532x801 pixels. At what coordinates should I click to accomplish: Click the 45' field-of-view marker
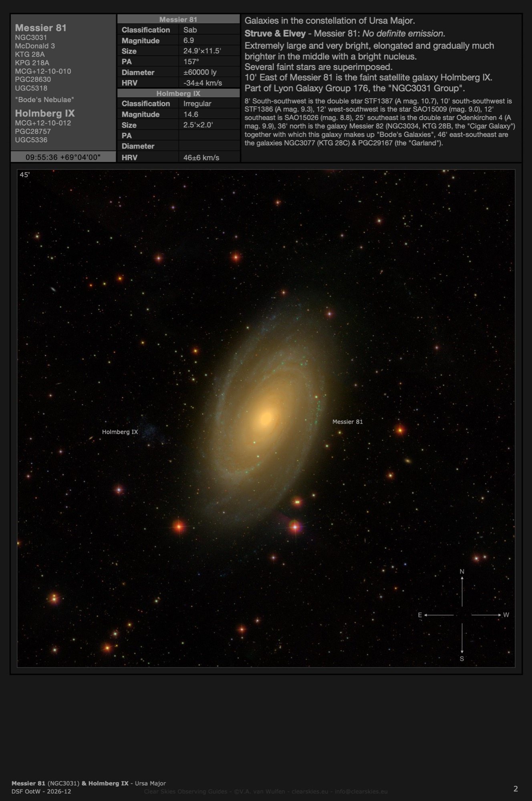click(x=25, y=175)
